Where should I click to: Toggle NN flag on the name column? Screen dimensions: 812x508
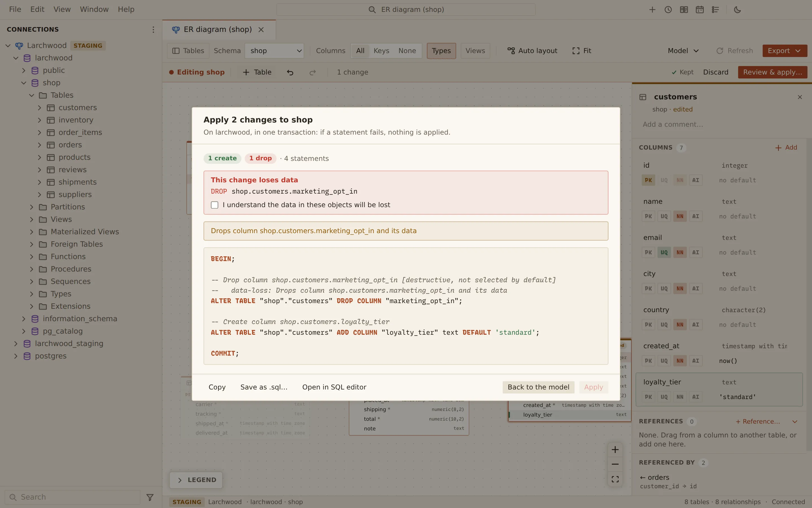tap(680, 216)
